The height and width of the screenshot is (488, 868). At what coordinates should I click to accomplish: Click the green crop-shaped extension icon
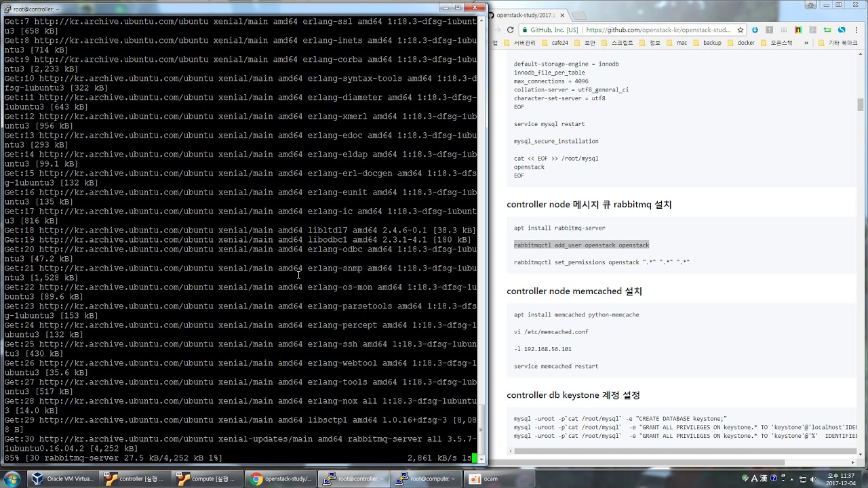827,30
